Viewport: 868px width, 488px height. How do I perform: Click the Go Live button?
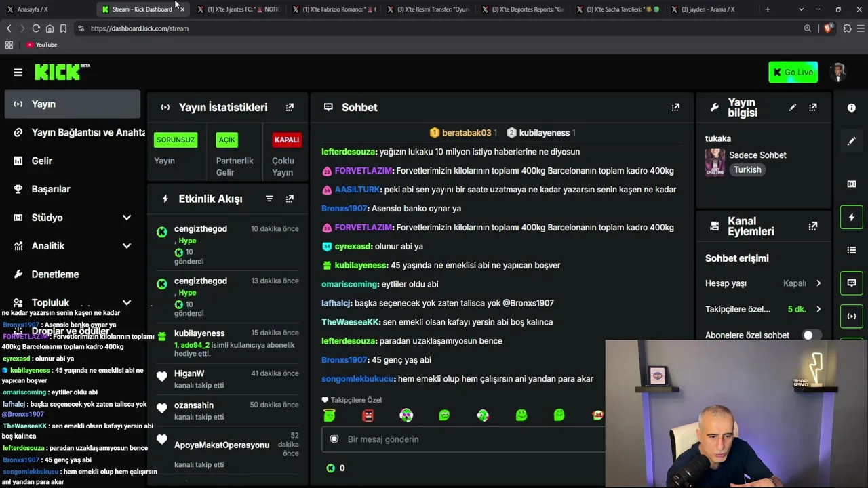tap(793, 73)
